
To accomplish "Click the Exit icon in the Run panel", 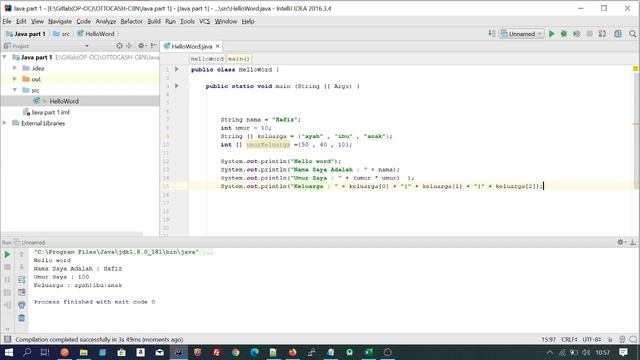I will [7, 305].
